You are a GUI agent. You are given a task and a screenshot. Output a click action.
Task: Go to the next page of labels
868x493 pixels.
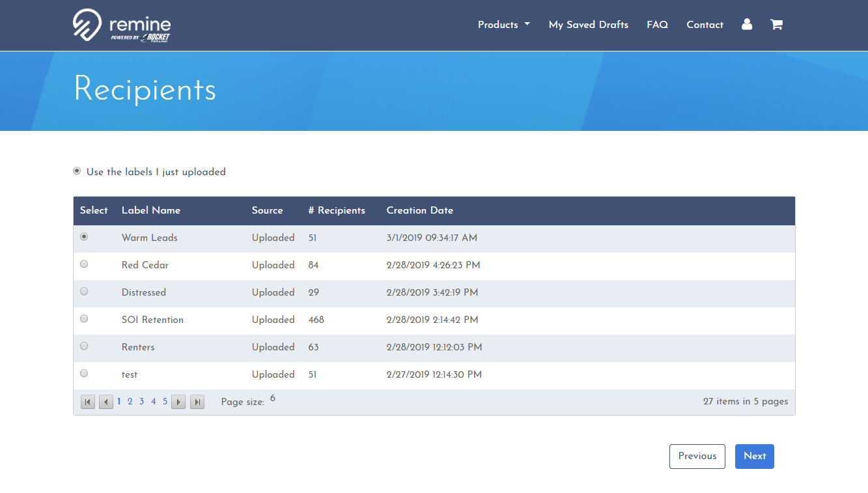click(x=178, y=402)
